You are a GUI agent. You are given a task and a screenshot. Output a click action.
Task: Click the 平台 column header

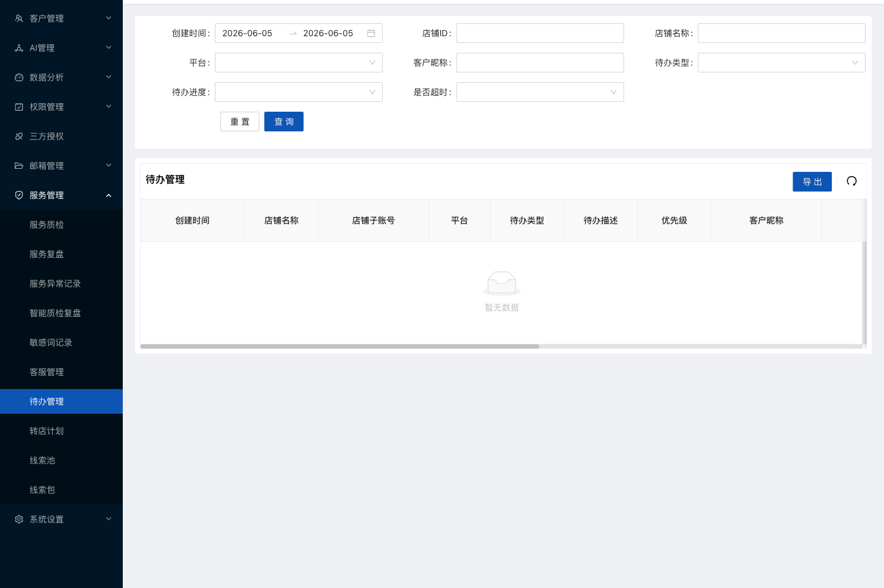pos(459,220)
